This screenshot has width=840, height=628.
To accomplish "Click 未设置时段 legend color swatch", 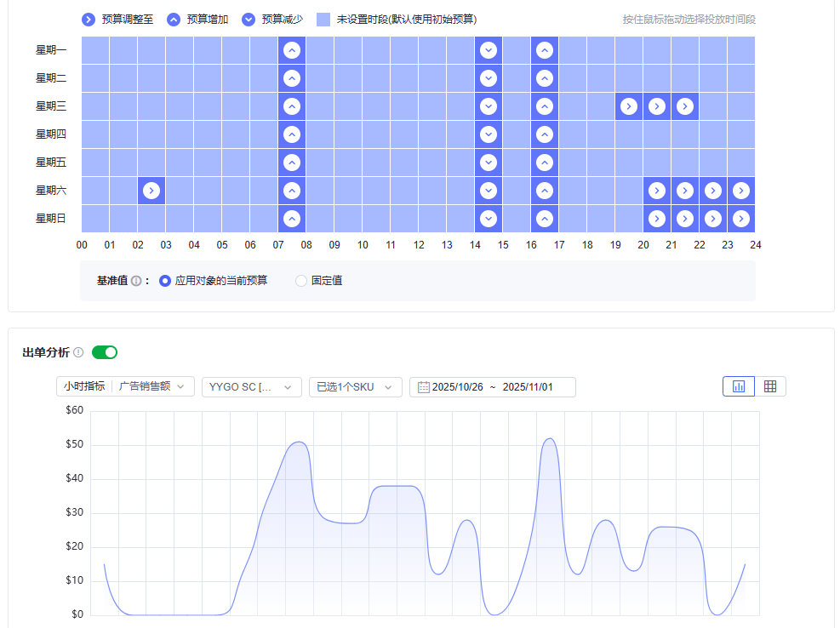I will click(323, 19).
